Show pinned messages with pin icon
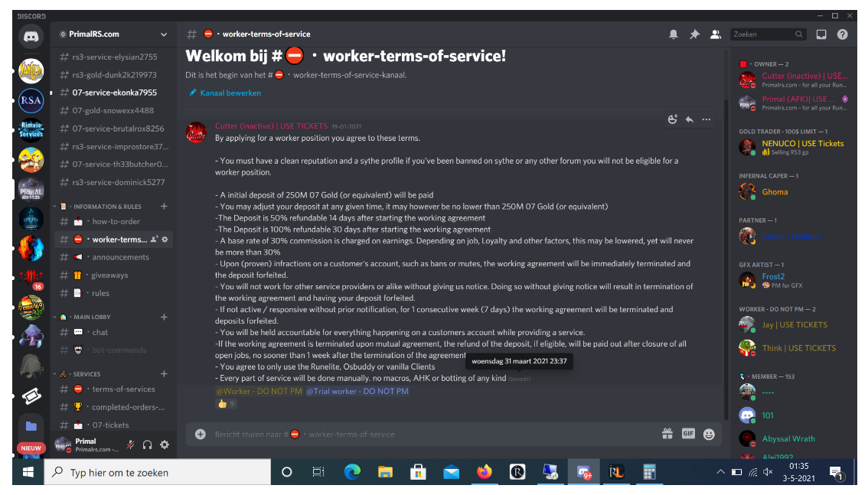Screen dimensions: 868x495 [x=694, y=34]
